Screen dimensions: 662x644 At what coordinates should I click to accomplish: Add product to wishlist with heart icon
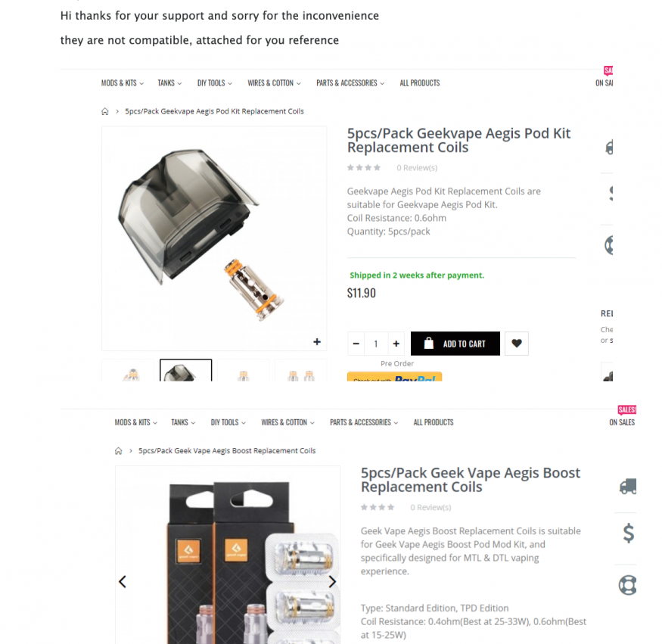tap(516, 344)
